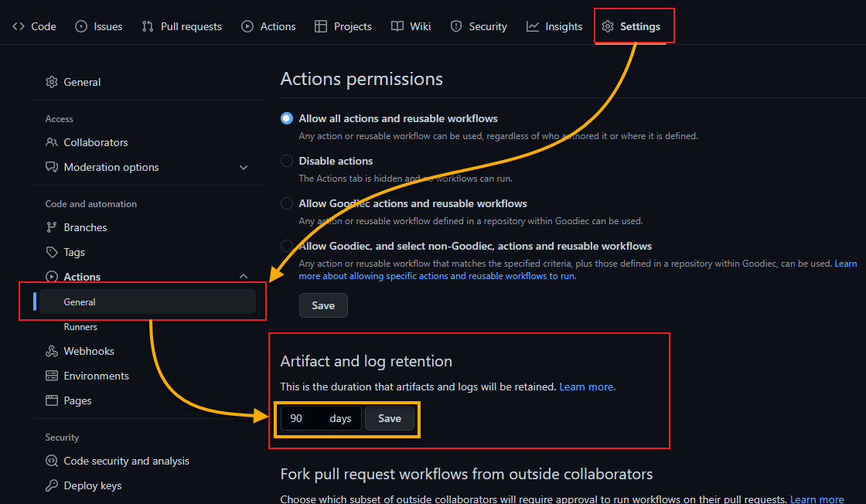The image size is (866, 504).
Task: Click the Wiki book icon
Action: click(x=397, y=26)
